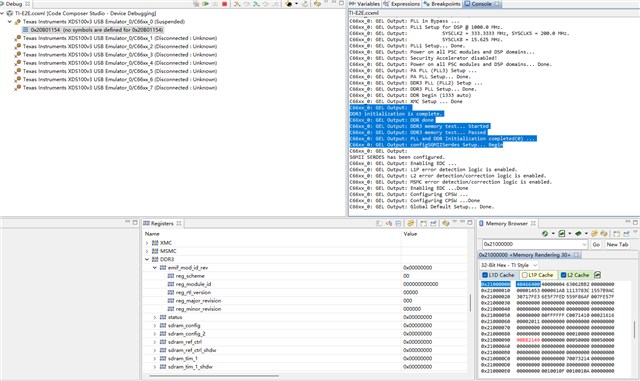Viewport: 640px width, 381px height.
Task: Expand the sdram_tim_1 register
Action: (x=155, y=359)
